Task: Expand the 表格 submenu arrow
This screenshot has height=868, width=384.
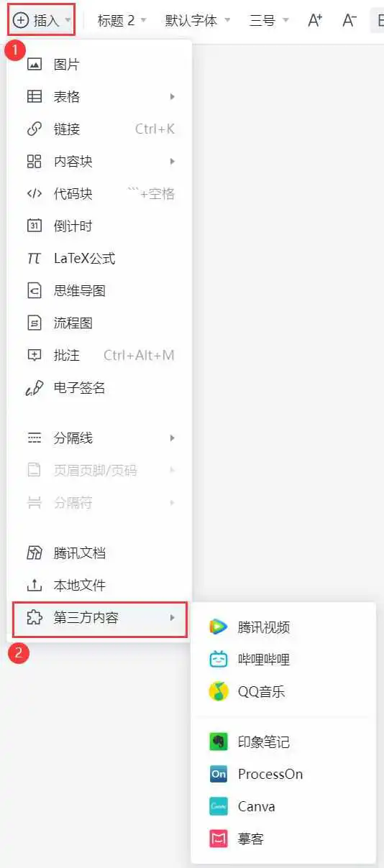Action: pyautogui.click(x=173, y=97)
